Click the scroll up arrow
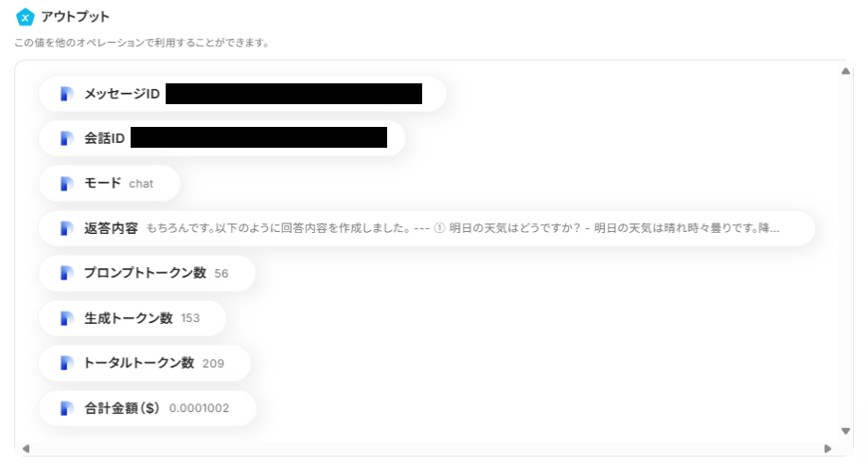 pos(845,71)
